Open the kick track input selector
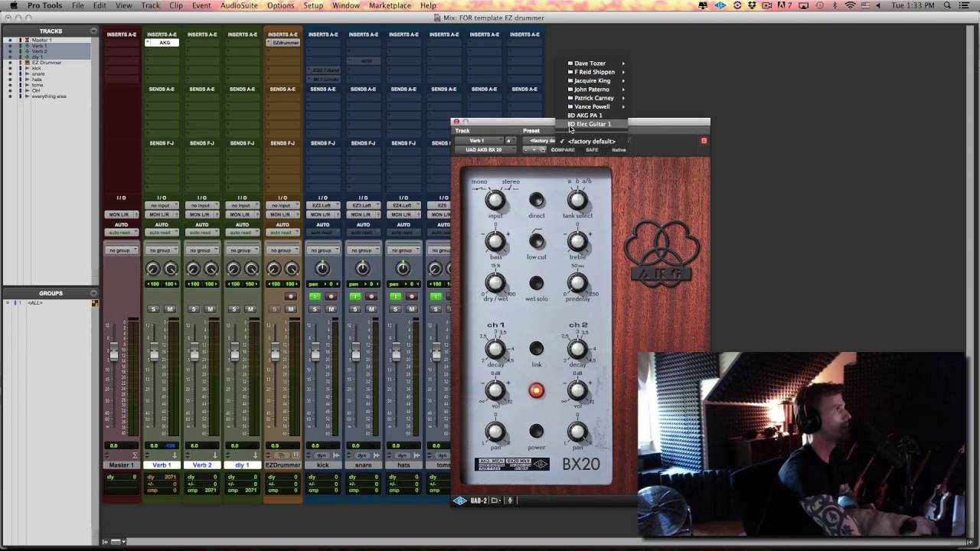Image resolution: width=980 pixels, height=551 pixels. click(322, 206)
